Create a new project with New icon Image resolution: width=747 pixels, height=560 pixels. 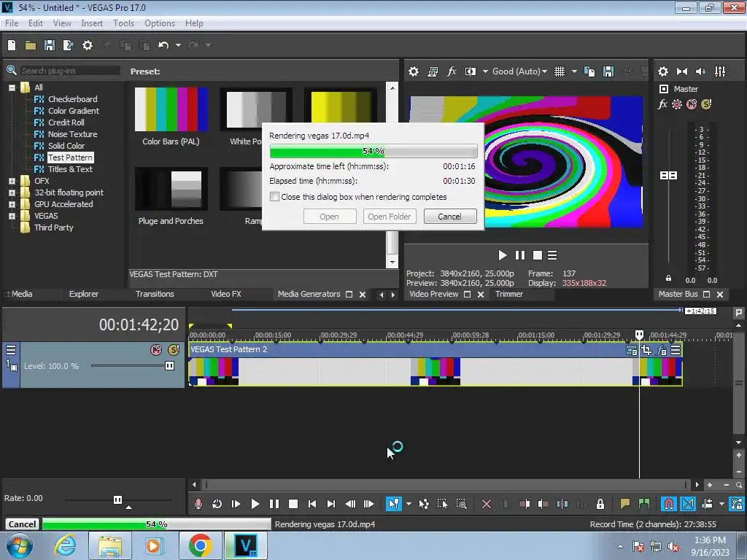[12, 45]
